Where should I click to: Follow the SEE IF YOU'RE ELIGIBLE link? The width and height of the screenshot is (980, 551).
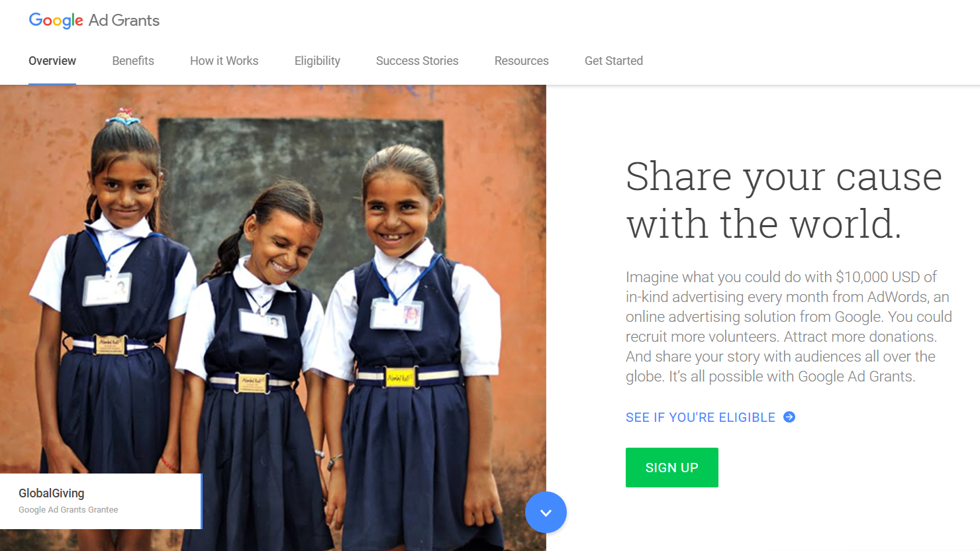coord(701,417)
